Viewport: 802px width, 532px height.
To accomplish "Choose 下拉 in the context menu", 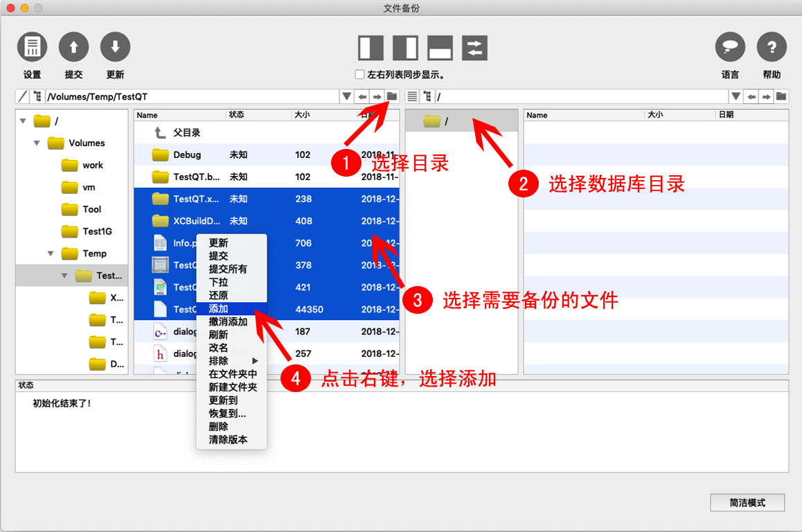I will pyautogui.click(x=232, y=283).
